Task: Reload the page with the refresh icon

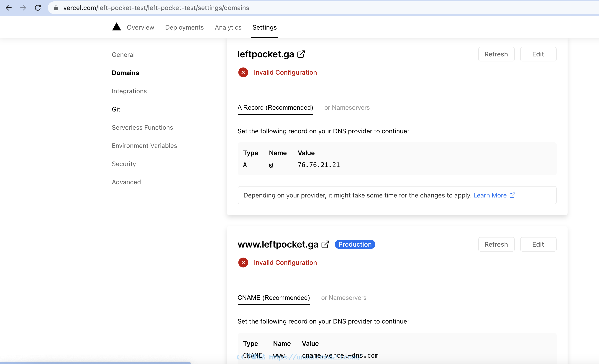Action: pyautogui.click(x=38, y=8)
